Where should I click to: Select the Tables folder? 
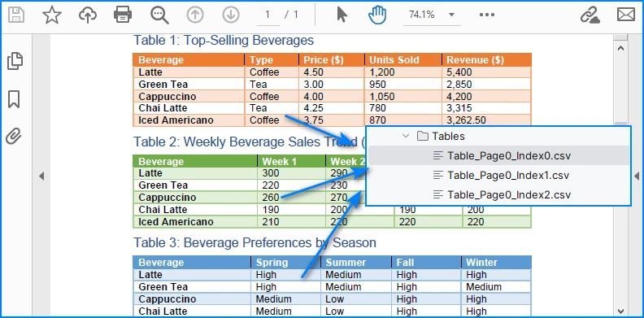click(441, 136)
